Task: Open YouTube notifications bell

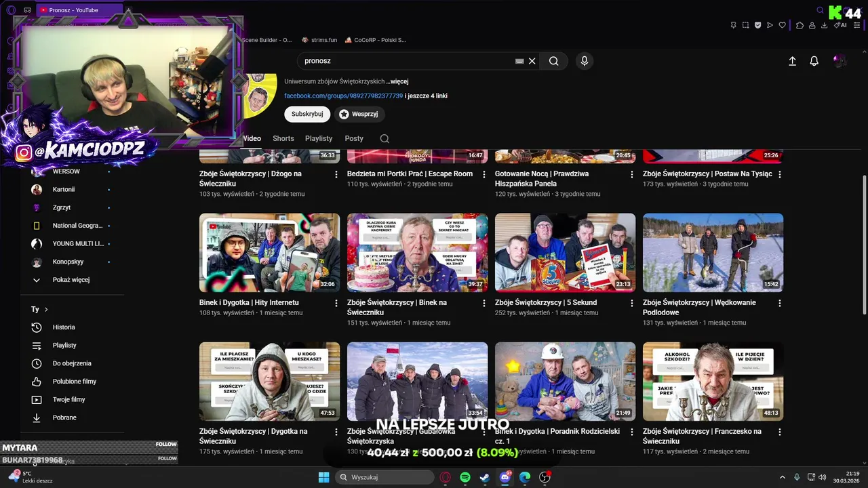Action: pyautogui.click(x=814, y=61)
